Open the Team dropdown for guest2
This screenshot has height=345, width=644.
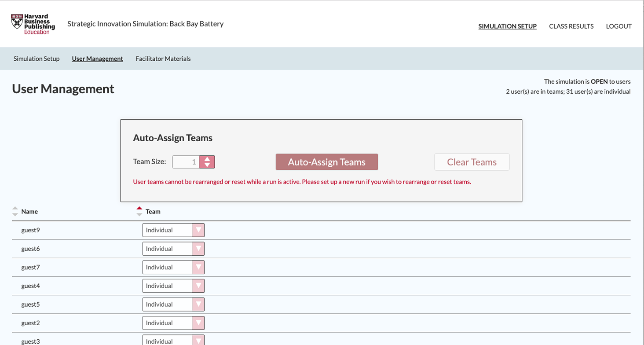point(173,323)
